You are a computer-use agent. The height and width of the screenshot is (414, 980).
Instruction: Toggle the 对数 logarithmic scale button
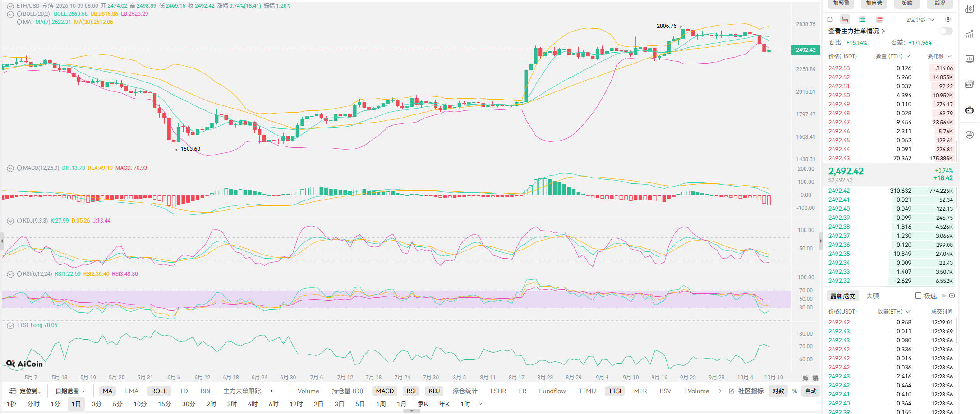[x=778, y=391]
